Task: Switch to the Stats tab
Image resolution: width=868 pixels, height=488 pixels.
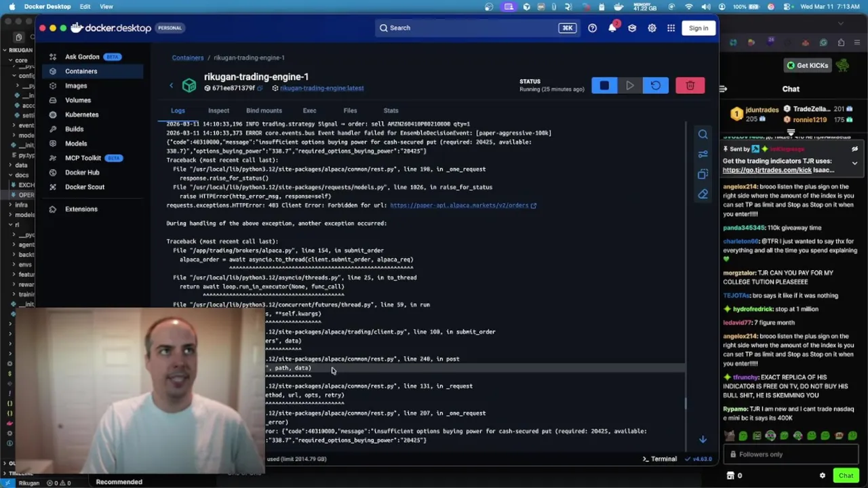Action: [391, 110]
